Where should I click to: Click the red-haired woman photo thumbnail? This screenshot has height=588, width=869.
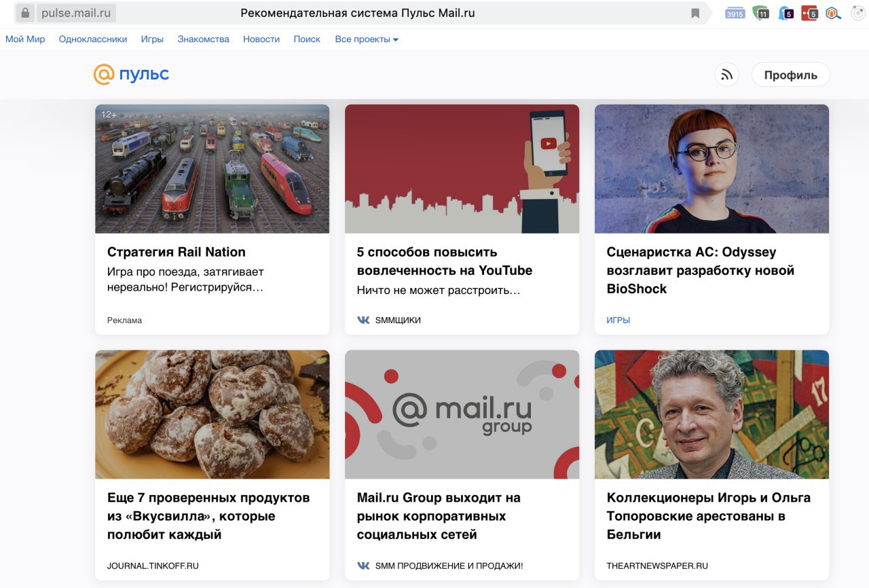pos(711,169)
